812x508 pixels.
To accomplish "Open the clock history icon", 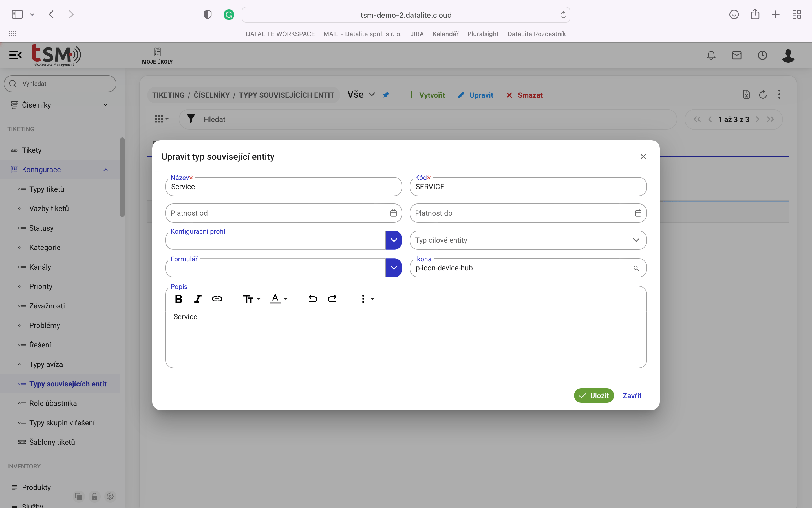I will click(762, 55).
